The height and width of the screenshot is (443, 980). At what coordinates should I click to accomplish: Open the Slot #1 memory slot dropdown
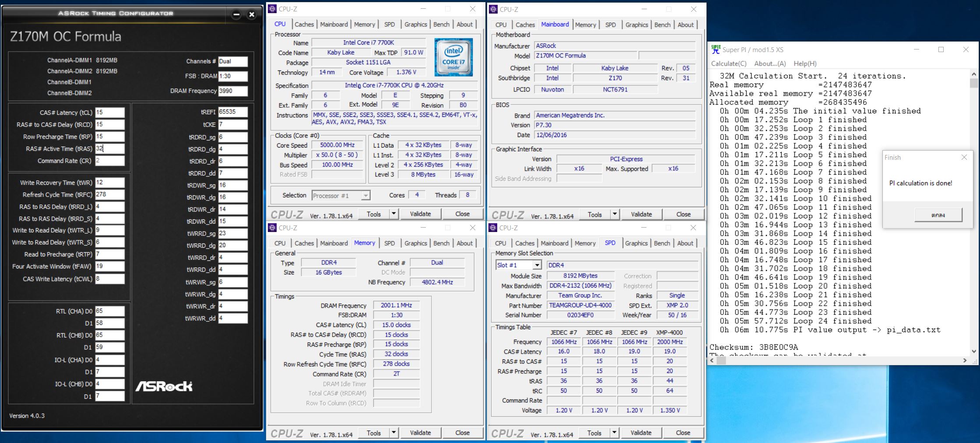[537, 265]
